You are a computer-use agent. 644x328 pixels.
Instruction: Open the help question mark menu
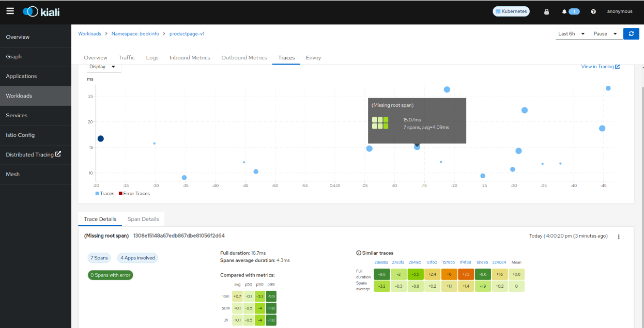click(x=593, y=11)
